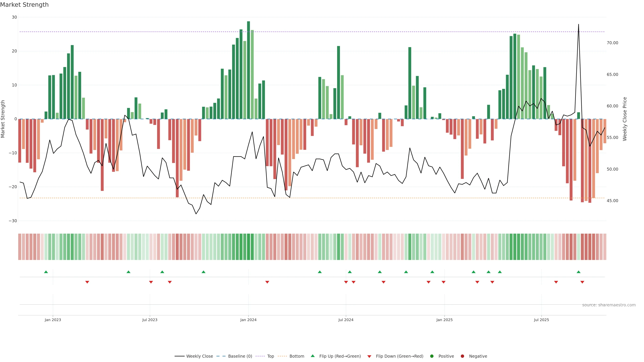Click the green Flip Up triangle legend icon
This screenshot has width=644, height=362.
click(312, 356)
